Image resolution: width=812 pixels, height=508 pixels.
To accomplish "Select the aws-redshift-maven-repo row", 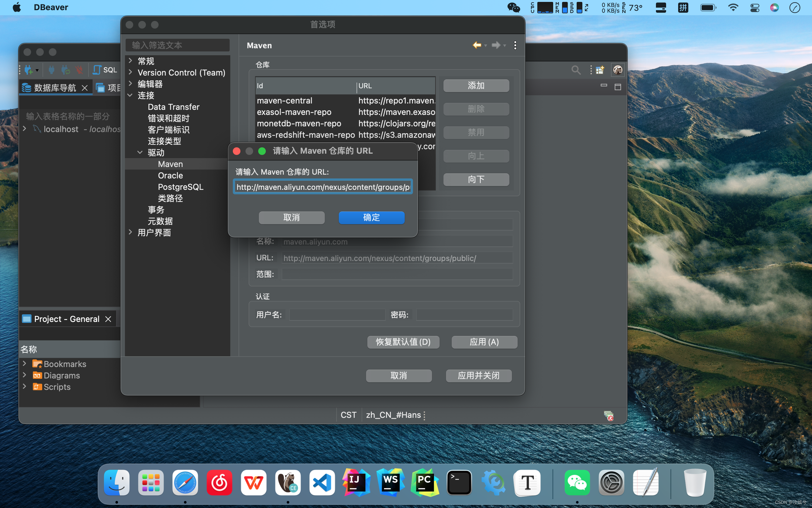I will click(346, 135).
